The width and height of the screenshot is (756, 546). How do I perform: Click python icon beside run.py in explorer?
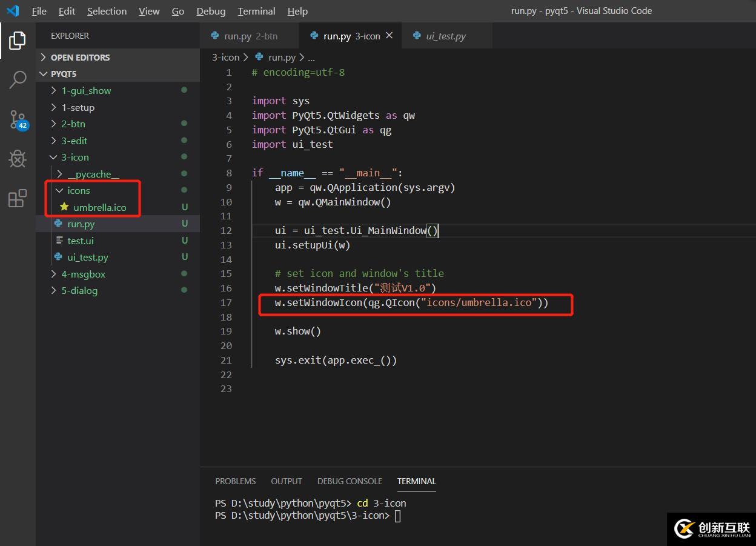pos(58,224)
